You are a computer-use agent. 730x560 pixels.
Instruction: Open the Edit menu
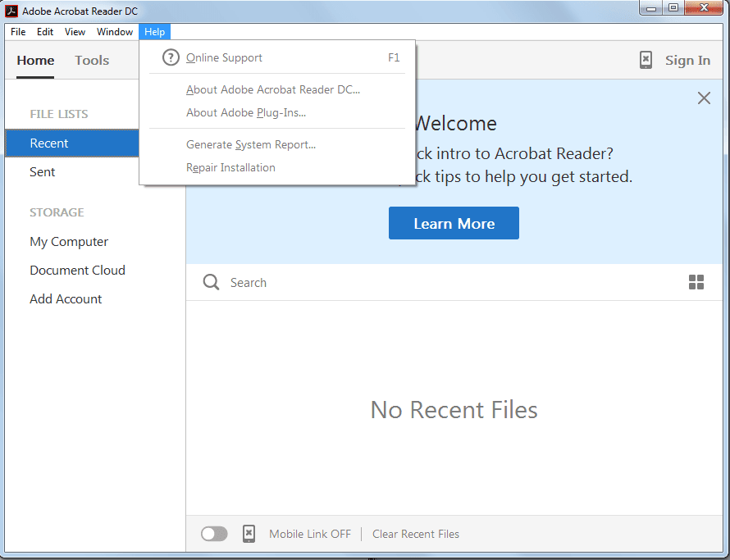(45, 32)
